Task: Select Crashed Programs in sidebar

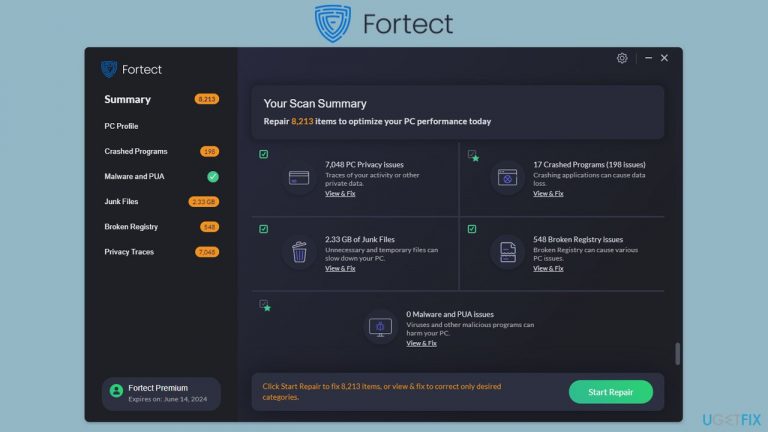Action: pyautogui.click(x=136, y=151)
